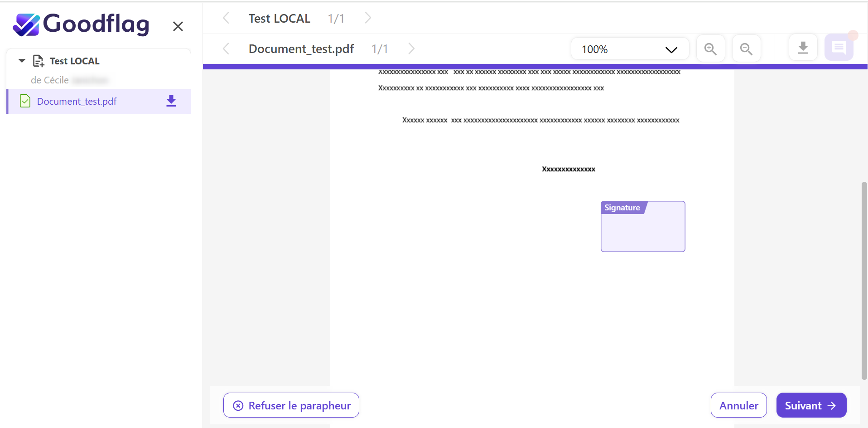Close the sidebar with the X icon
The height and width of the screenshot is (428, 868).
(178, 26)
